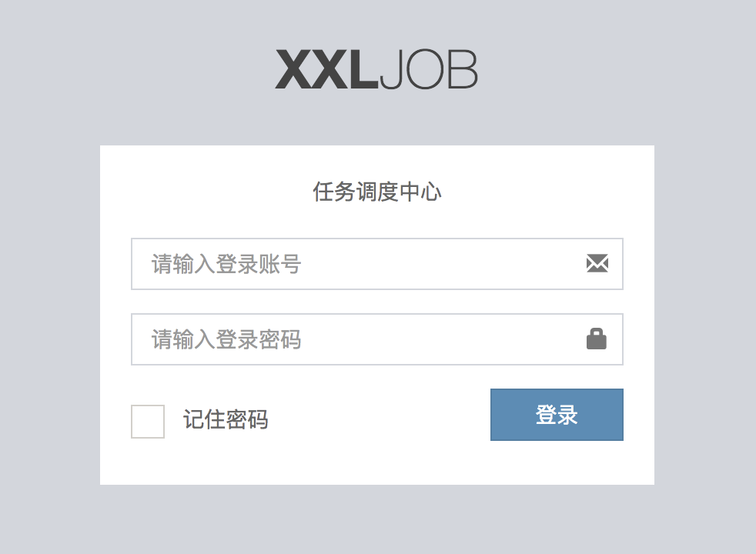Click the gray background right of logo
This screenshot has height=554, width=756.
click(616, 70)
